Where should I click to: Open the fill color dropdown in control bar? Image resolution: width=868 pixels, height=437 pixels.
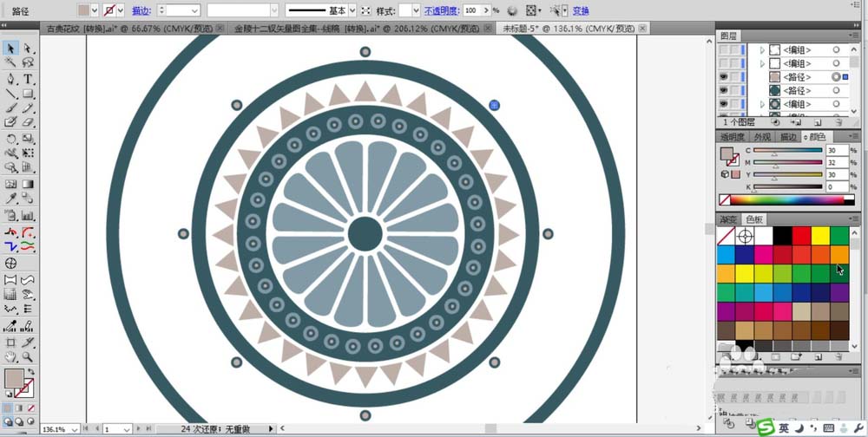94,10
